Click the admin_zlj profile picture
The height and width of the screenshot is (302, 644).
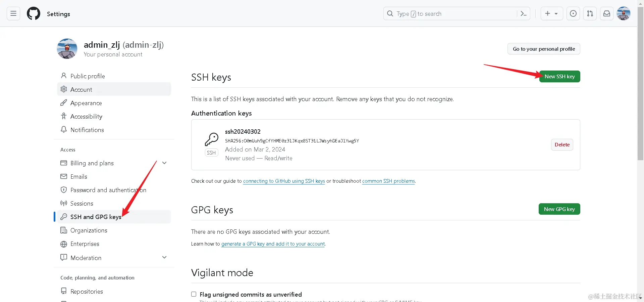click(67, 49)
